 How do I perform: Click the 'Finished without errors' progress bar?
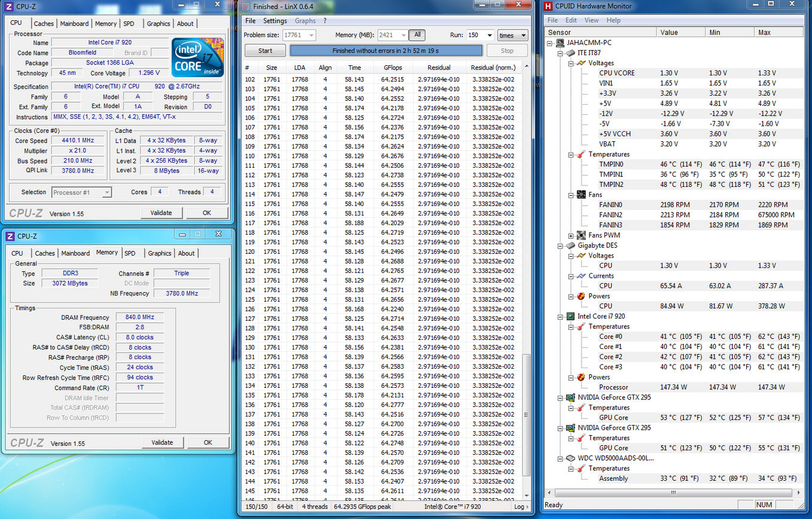[x=385, y=51]
